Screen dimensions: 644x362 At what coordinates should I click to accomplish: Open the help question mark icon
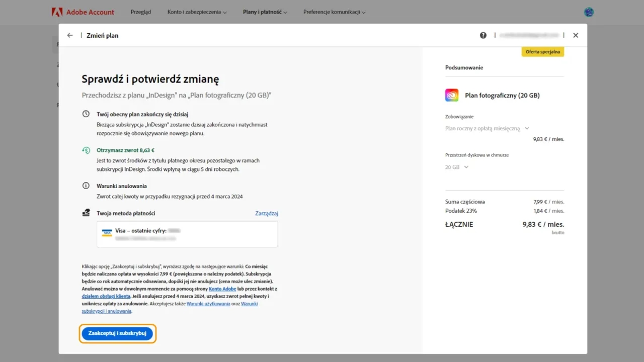click(483, 35)
